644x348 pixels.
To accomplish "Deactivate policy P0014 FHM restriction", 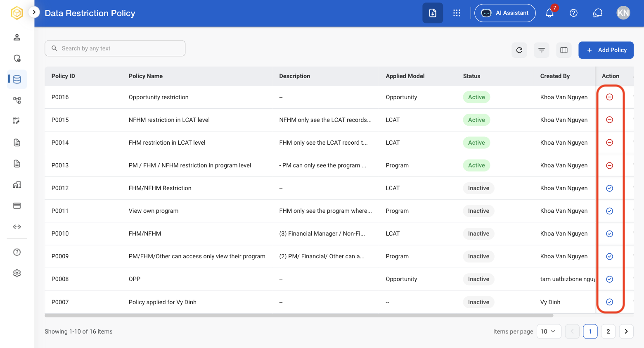I will (609, 143).
